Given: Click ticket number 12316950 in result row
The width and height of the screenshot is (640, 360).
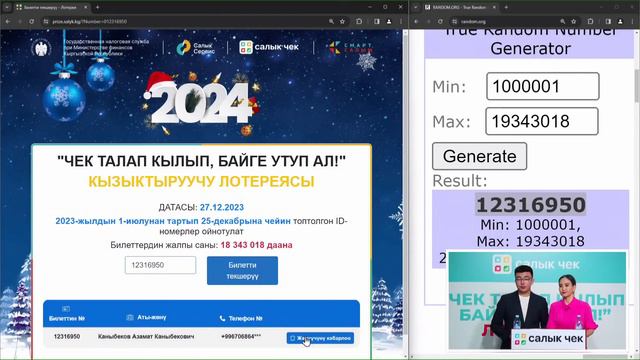Looking at the screenshot, I should coord(67,336).
